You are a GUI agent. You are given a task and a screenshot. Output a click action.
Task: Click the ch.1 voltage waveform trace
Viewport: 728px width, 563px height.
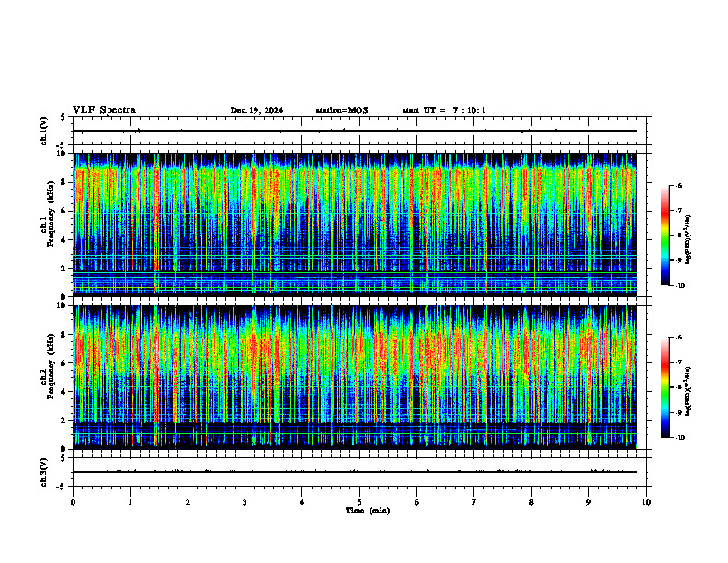tap(355, 131)
